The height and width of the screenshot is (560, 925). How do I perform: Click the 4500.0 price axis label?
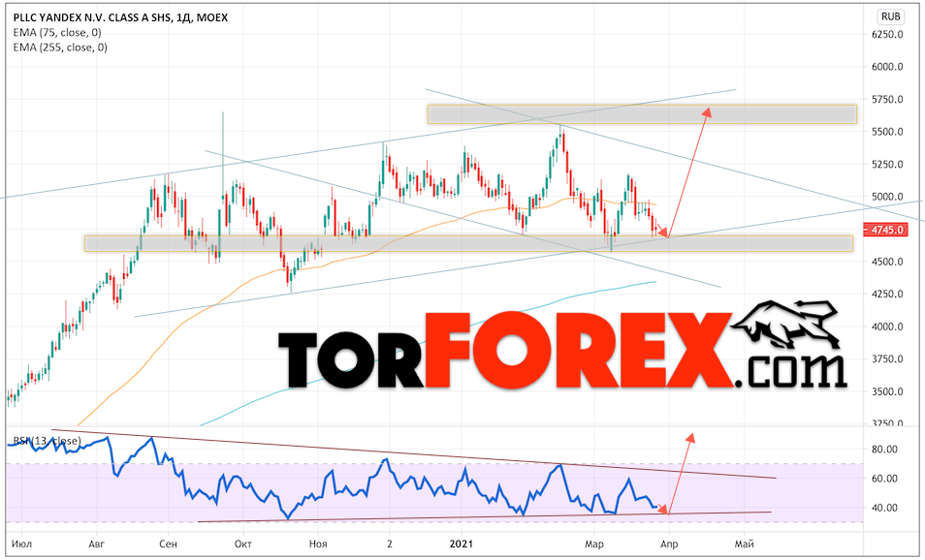(x=887, y=262)
